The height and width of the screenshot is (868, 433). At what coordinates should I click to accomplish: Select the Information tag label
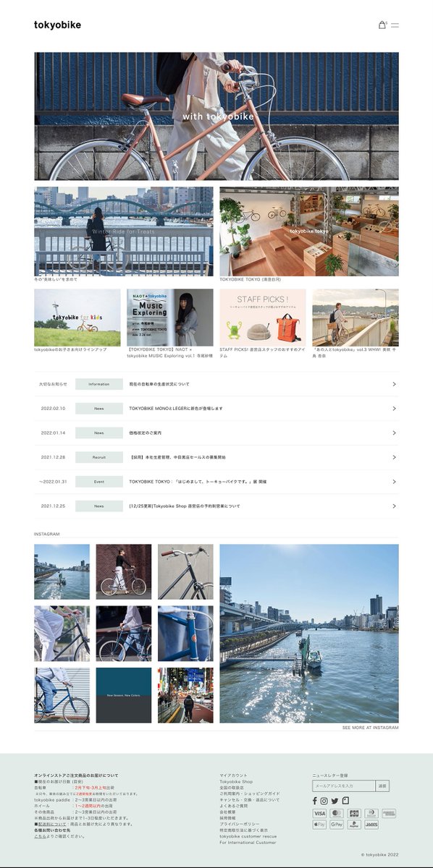99,384
